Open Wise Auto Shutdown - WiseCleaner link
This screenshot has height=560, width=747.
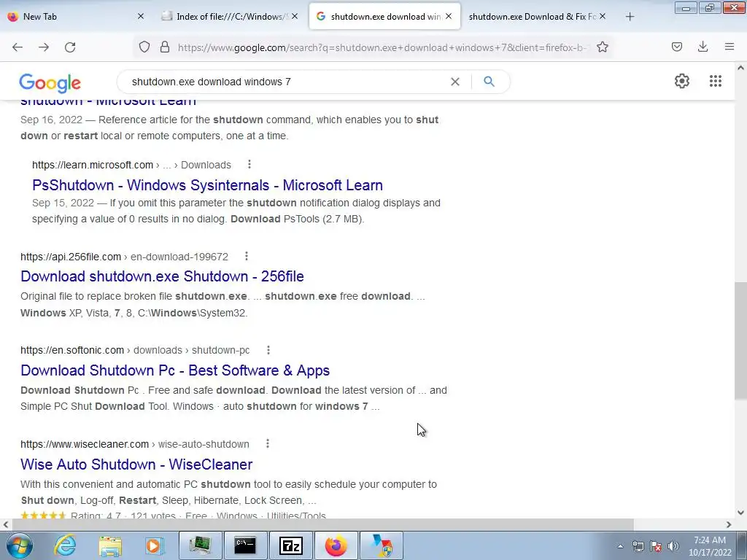click(136, 464)
